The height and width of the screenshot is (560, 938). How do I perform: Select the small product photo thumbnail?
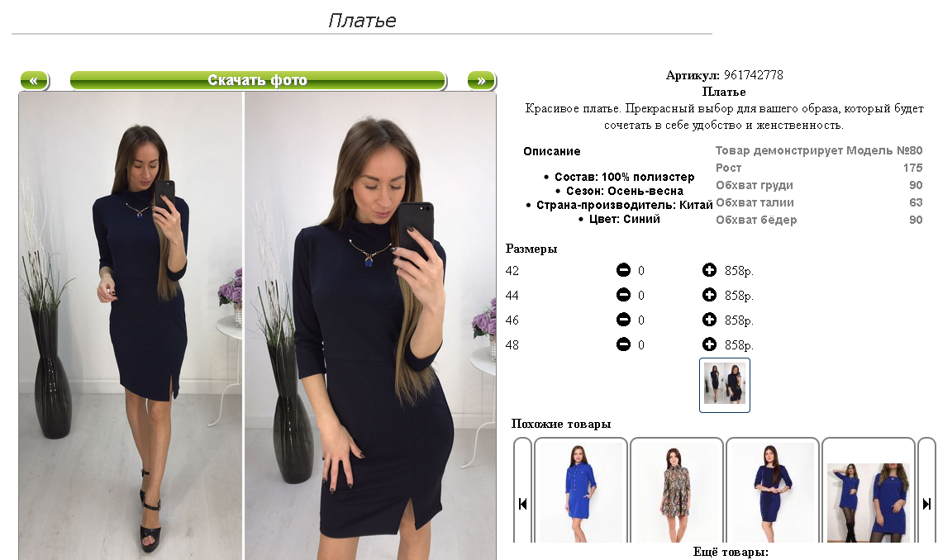point(725,385)
